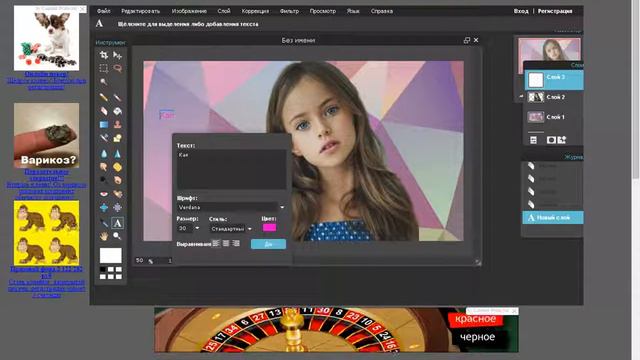The width and height of the screenshot is (640, 360).
Task: Select the Lasso tool
Action: pyautogui.click(x=118, y=68)
